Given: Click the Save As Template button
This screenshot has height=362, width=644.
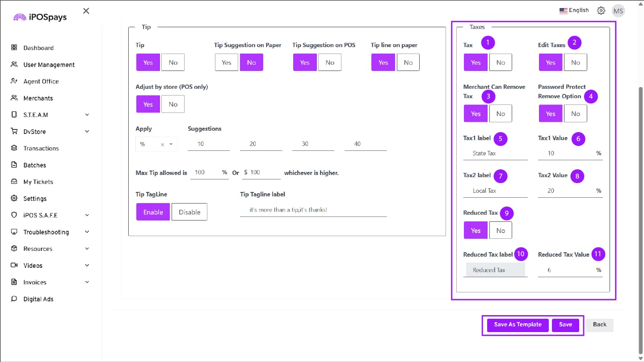Looking at the screenshot, I should coord(518,325).
